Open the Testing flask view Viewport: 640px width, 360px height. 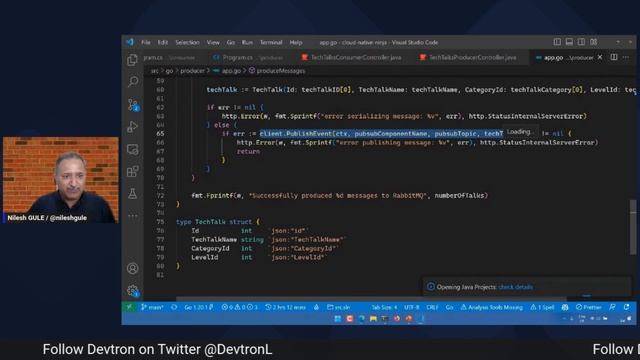(133, 193)
